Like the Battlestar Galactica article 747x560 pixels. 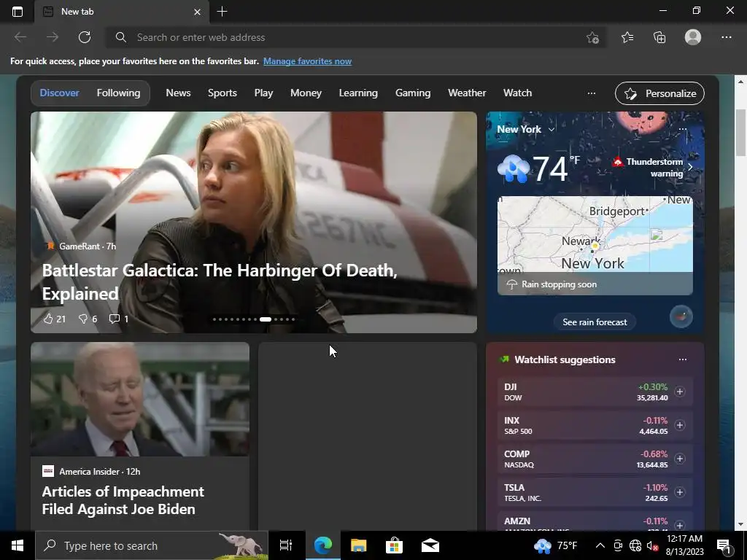[x=54, y=319]
